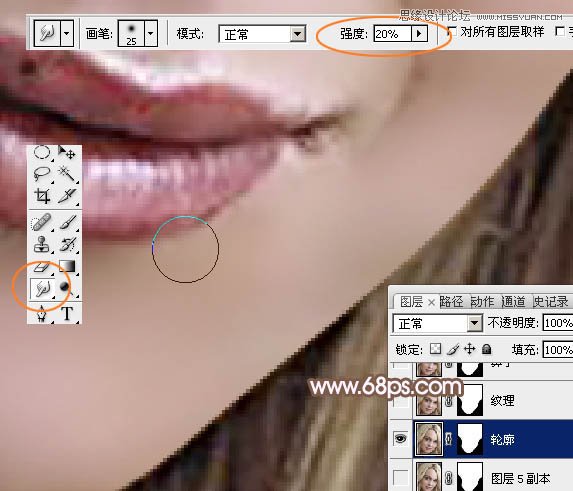Select the Gradient tool

click(67, 267)
